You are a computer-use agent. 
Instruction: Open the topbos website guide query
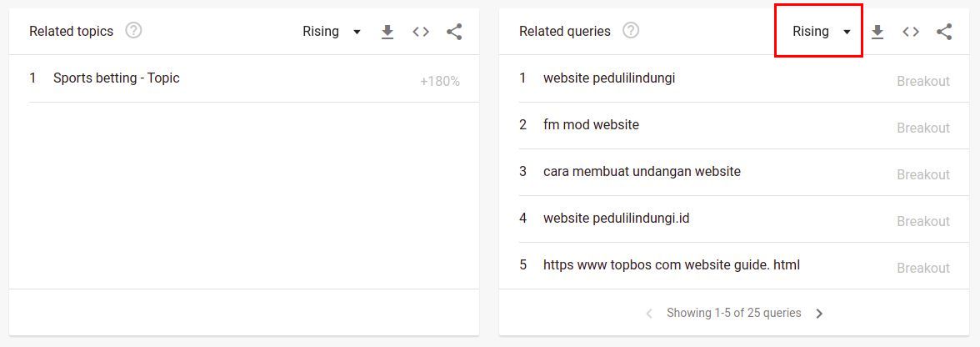pyautogui.click(x=671, y=265)
